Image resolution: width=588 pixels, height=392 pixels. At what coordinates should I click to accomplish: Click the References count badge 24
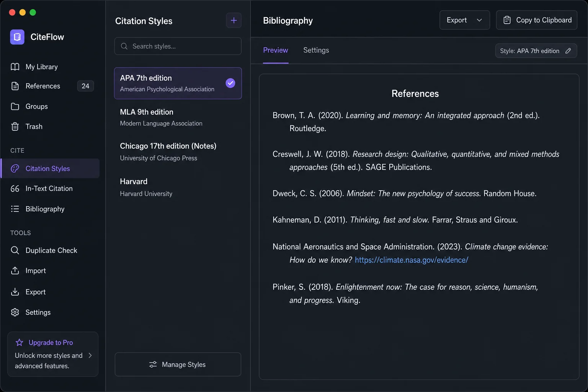(x=85, y=86)
